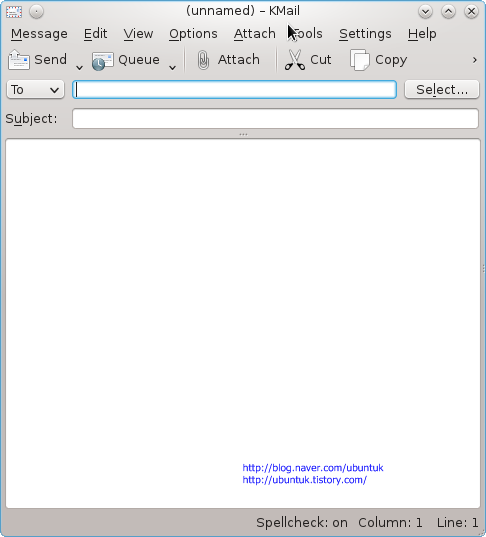
Task: Click the Attach paperclip icon
Action: click(x=203, y=60)
